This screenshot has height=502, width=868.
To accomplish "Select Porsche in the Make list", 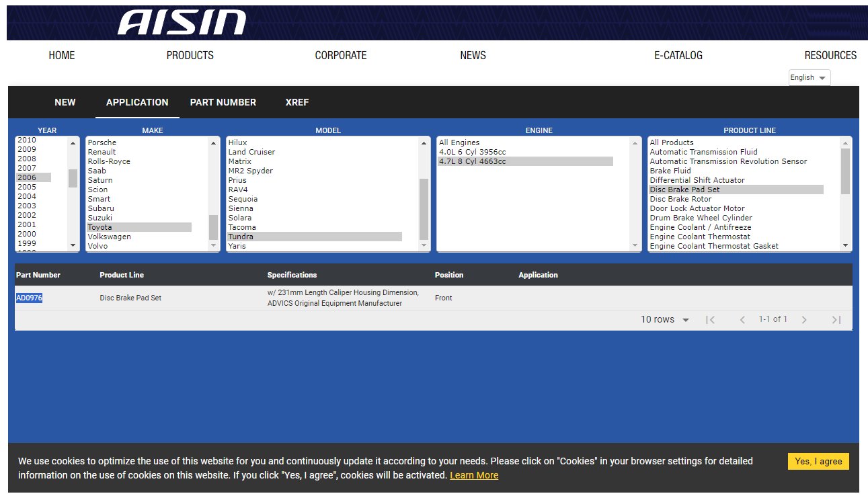I will [x=102, y=142].
